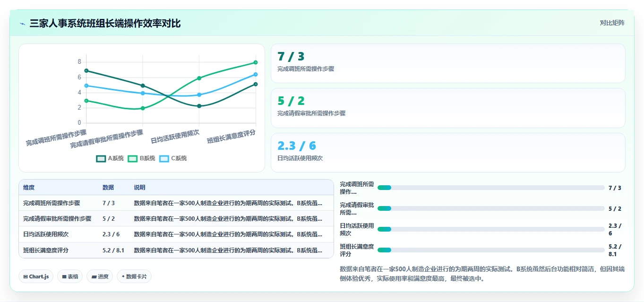This screenshot has width=644, height=302.
Task: Click the 5.2 / 8.1 value beside progress bar
Action: (615, 250)
